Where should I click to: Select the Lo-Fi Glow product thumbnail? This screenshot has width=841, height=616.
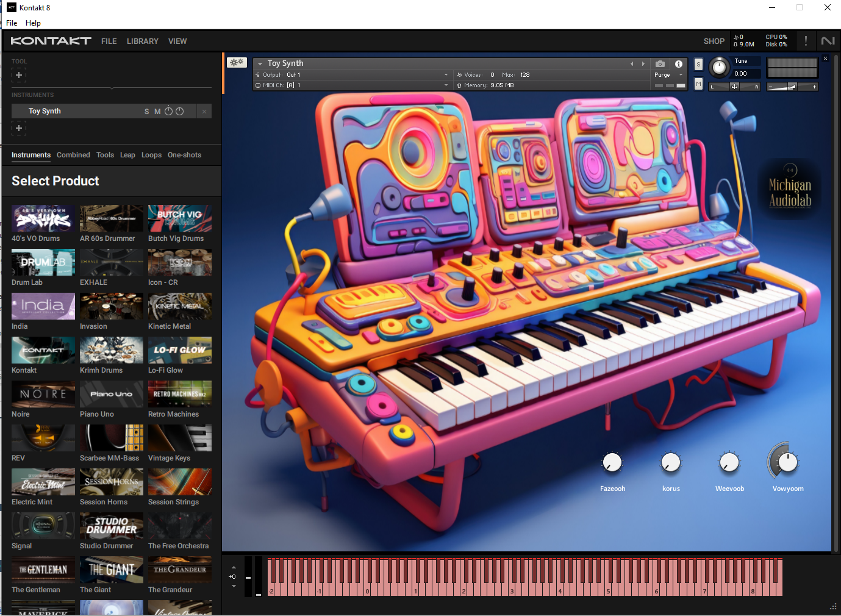pyautogui.click(x=180, y=350)
